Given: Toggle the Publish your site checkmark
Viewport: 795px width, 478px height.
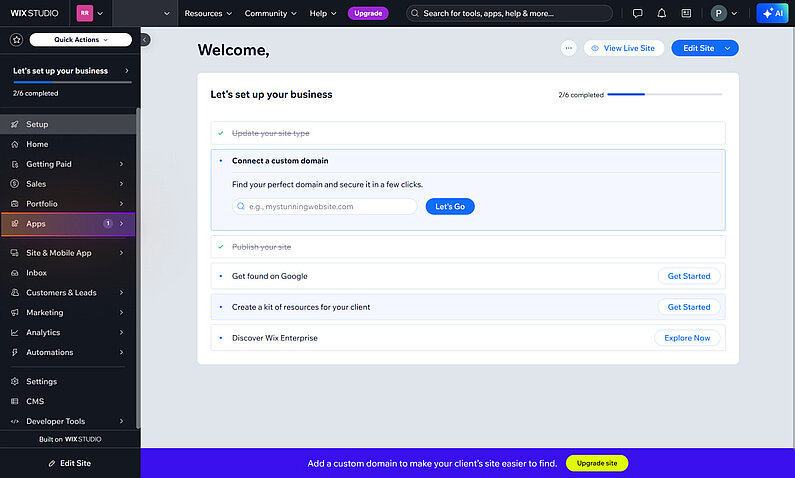Looking at the screenshot, I should coord(220,247).
